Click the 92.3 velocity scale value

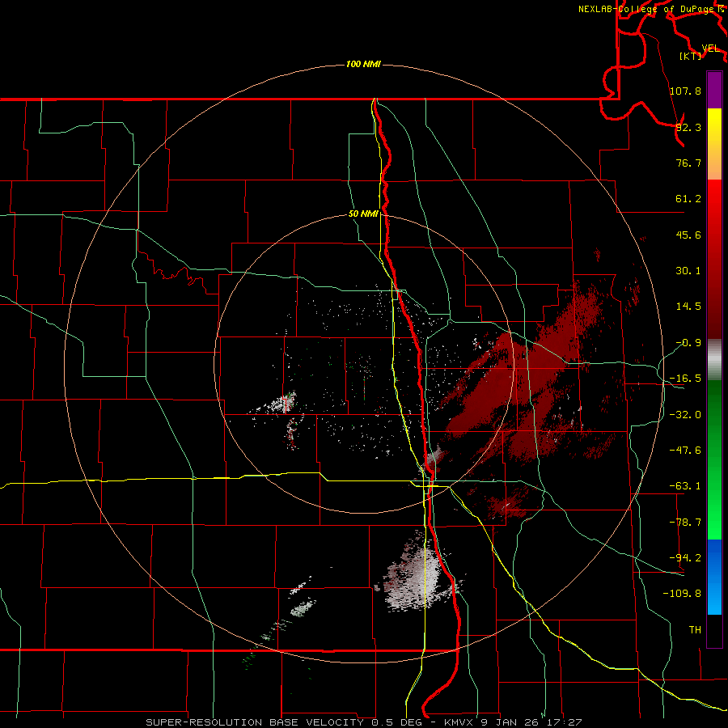688,127
